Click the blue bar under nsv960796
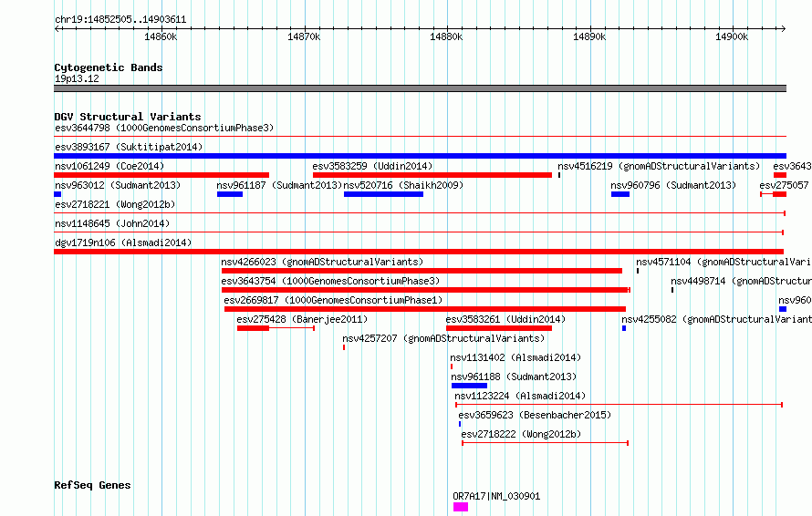812x516 pixels. [620, 194]
